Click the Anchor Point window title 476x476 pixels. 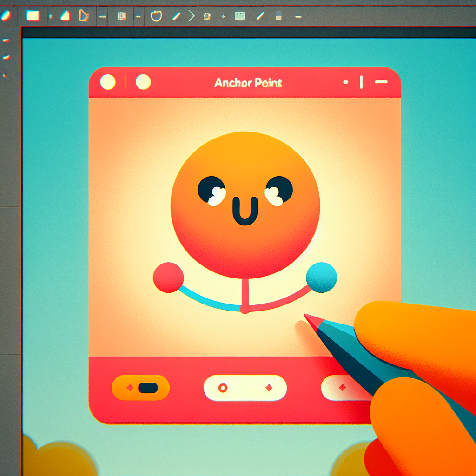coord(248,83)
